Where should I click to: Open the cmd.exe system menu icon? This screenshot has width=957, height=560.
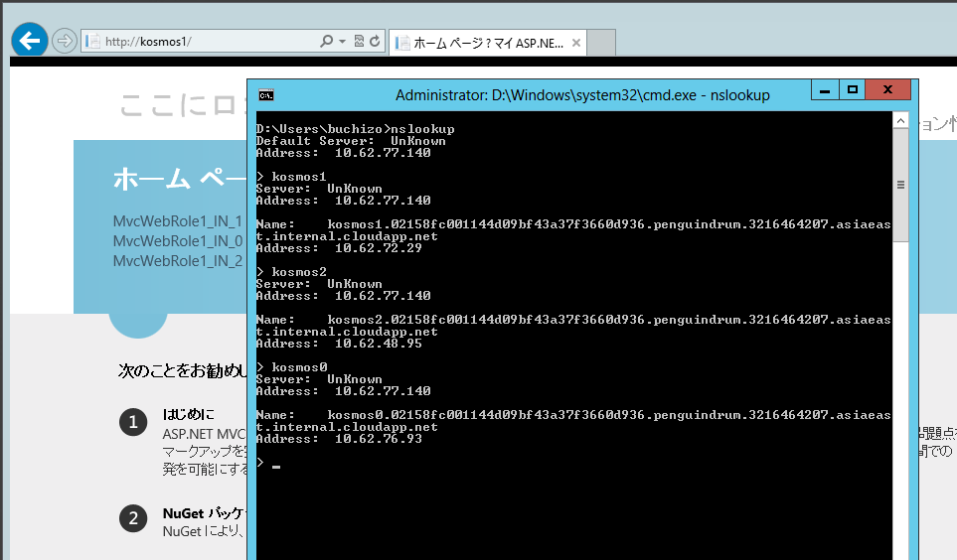(266, 95)
